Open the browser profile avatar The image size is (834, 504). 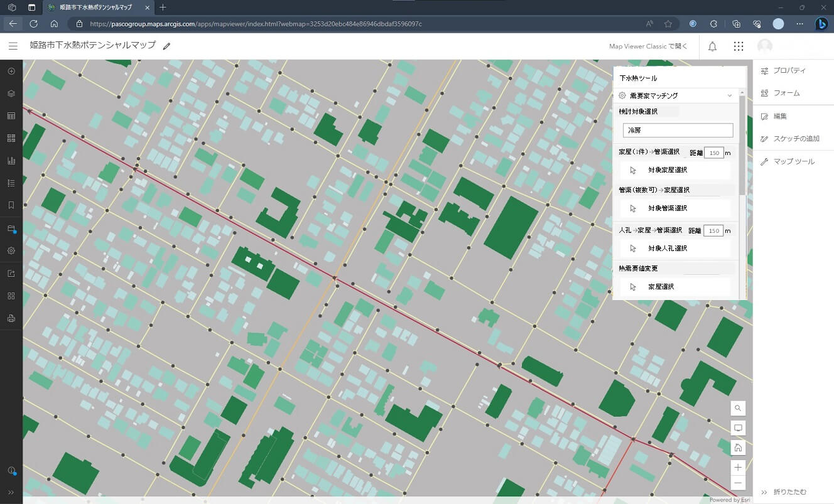[x=778, y=24]
